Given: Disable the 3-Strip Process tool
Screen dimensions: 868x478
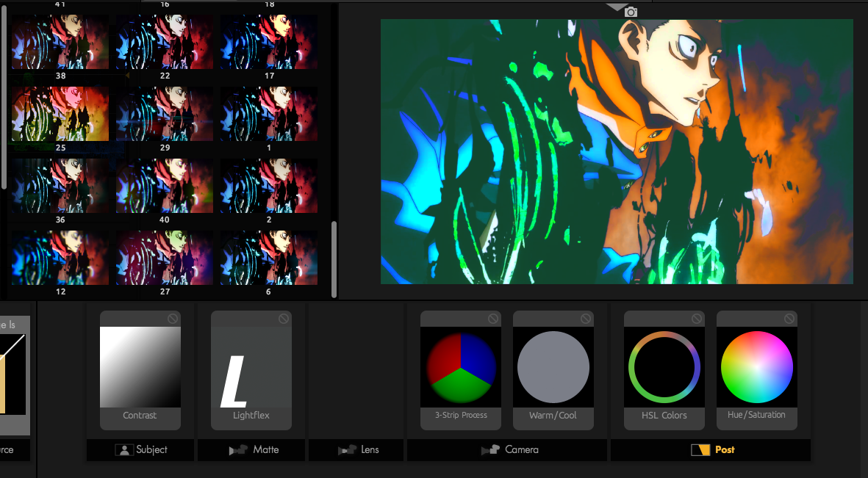Looking at the screenshot, I should click(x=492, y=319).
